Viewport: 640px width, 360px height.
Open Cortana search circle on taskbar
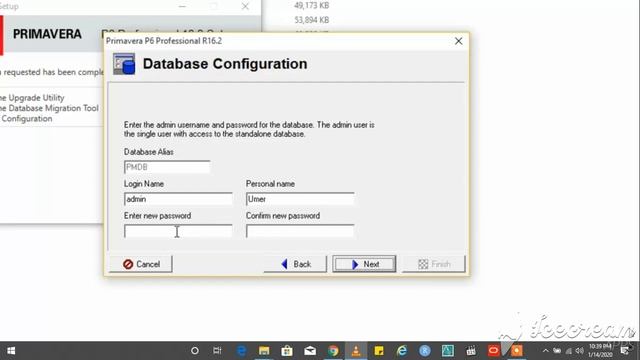[x=195, y=351]
